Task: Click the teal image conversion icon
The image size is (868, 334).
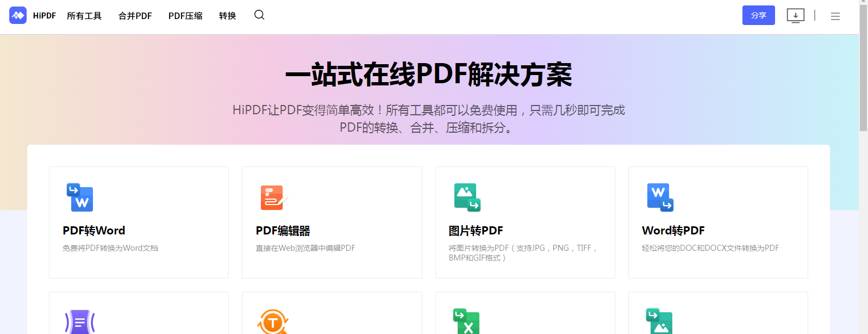Action: (x=659, y=321)
